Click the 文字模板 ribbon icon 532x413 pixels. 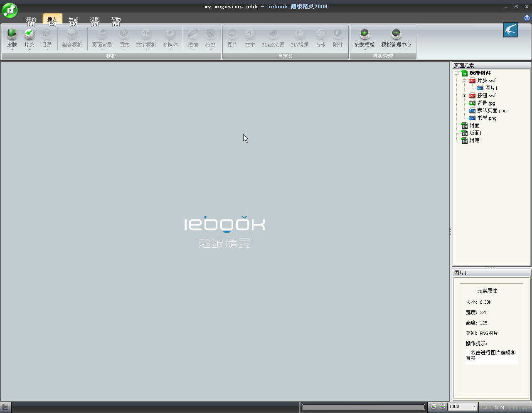pos(146,34)
